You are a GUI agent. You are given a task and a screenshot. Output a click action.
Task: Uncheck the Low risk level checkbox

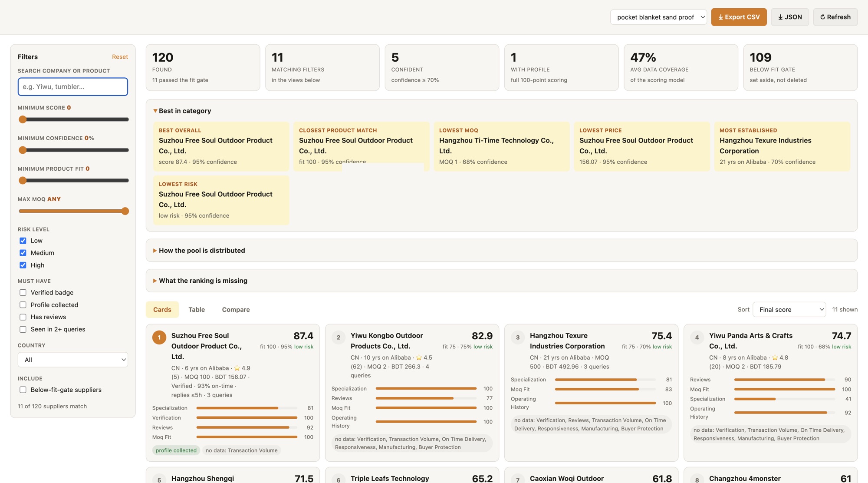(23, 241)
